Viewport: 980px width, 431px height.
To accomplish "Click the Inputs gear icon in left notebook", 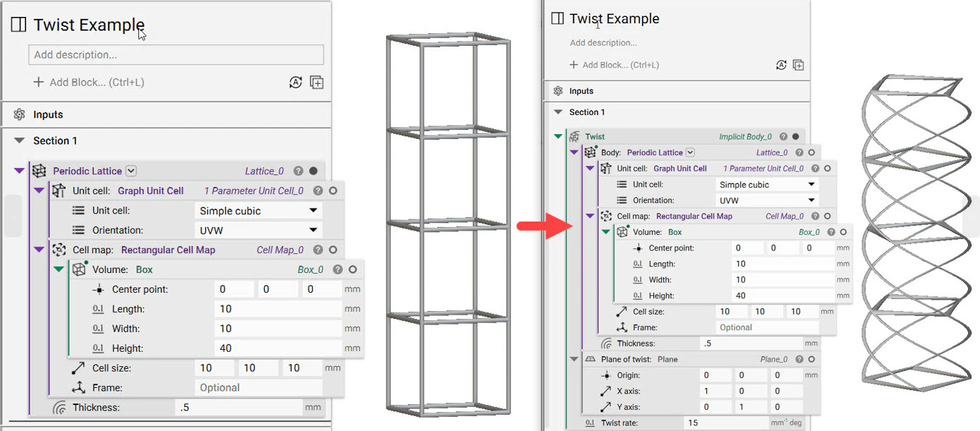I will coord(19,114).
